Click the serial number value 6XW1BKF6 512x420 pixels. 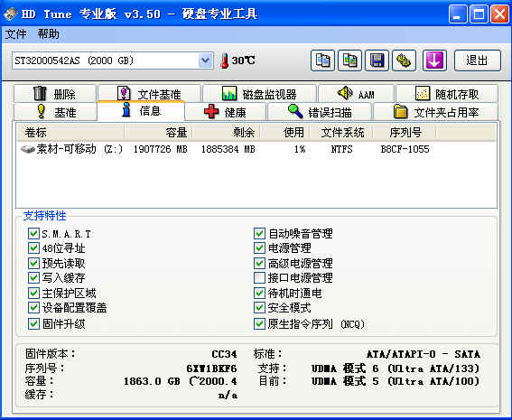tap(211, 369)
